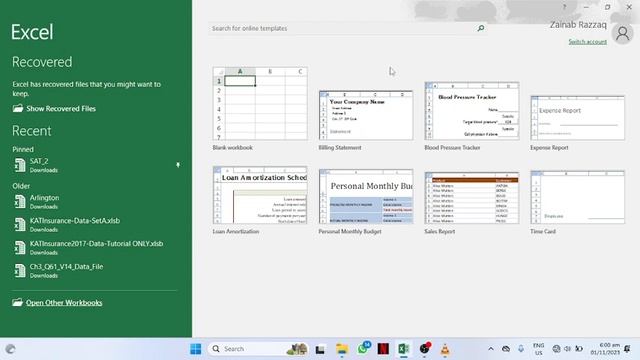Screen dimensions: 640x360
Task: Open the clock and date flyout
Action: 605,349
